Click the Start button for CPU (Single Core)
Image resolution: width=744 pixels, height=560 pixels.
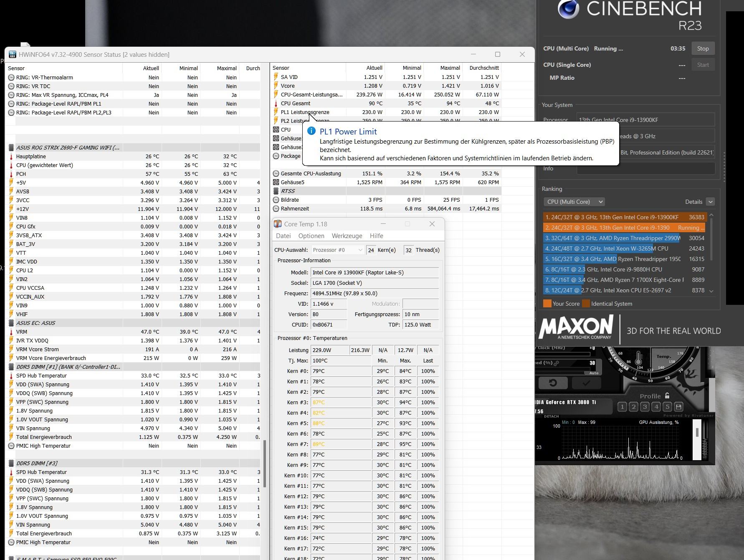[x=703, y=65]
